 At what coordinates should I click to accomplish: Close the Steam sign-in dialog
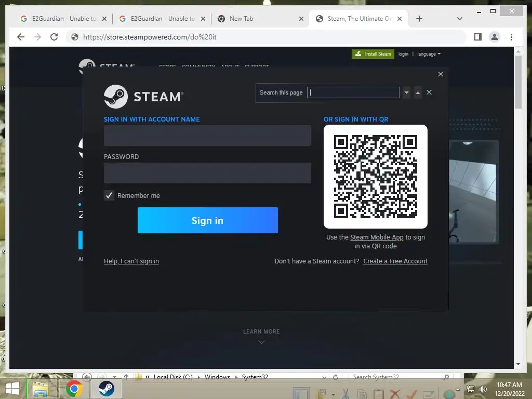(441, 74)
